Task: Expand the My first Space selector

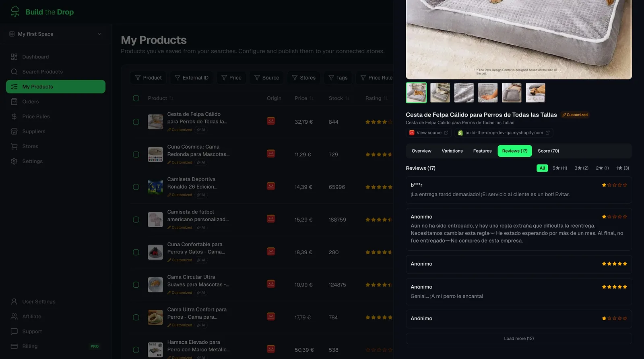Action: point(56,34)
